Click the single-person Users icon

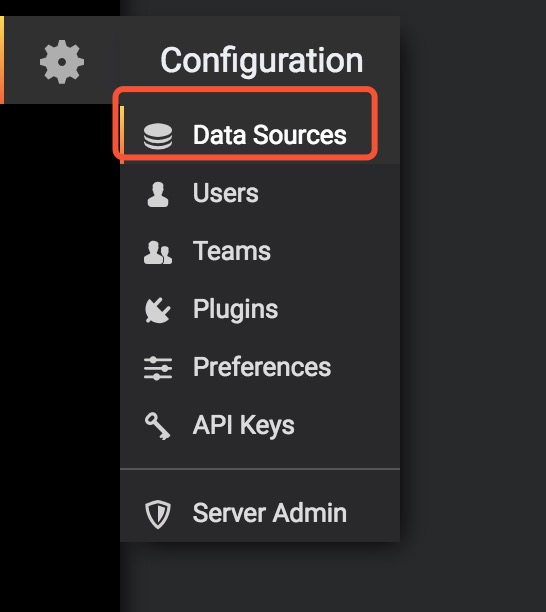[158, 194]
